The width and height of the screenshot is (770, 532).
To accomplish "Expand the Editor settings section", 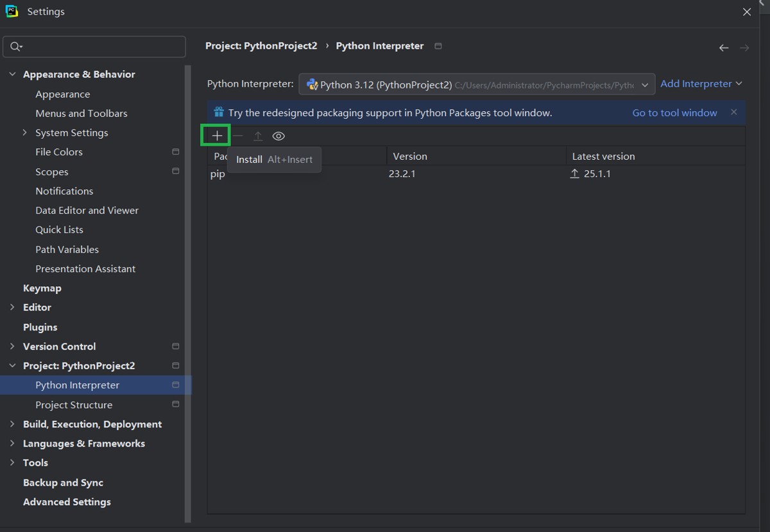I will coord(12,307).
